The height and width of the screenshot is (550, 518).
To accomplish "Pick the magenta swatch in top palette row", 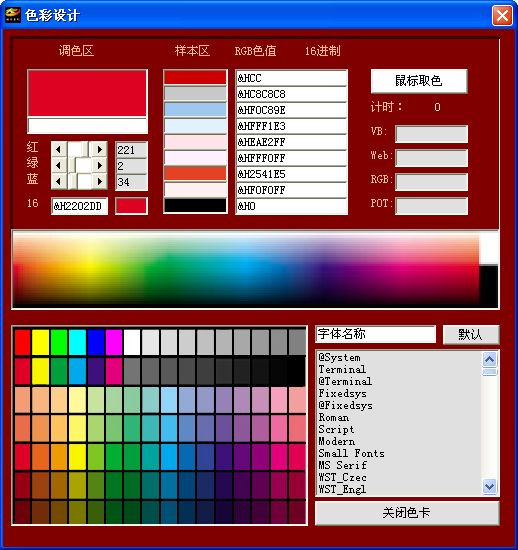I will 114,342.
